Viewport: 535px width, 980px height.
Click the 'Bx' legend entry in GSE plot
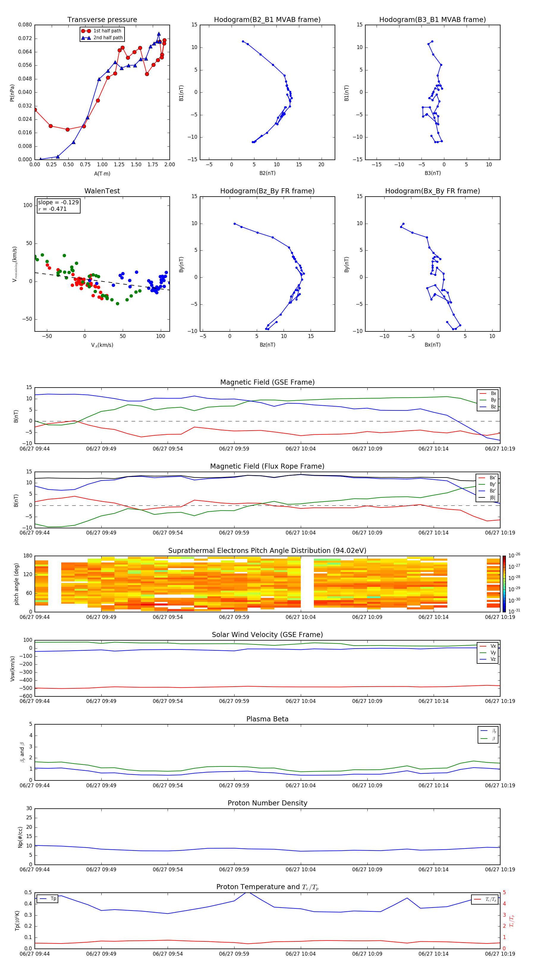click(x=488, y=393)
